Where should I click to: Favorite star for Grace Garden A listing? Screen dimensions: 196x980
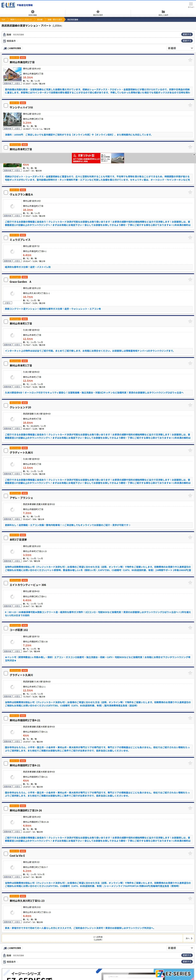coord(190,280)
